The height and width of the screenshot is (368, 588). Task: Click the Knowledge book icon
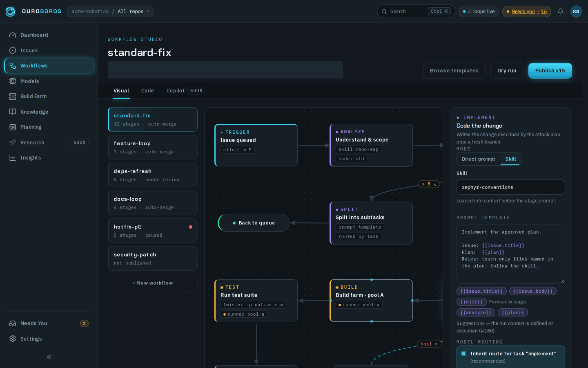13,112
